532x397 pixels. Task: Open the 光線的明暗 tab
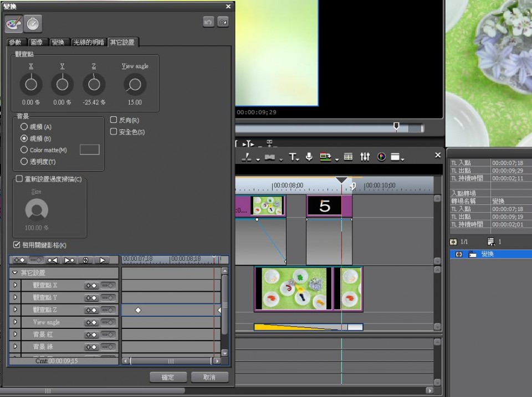click(89, 43)
